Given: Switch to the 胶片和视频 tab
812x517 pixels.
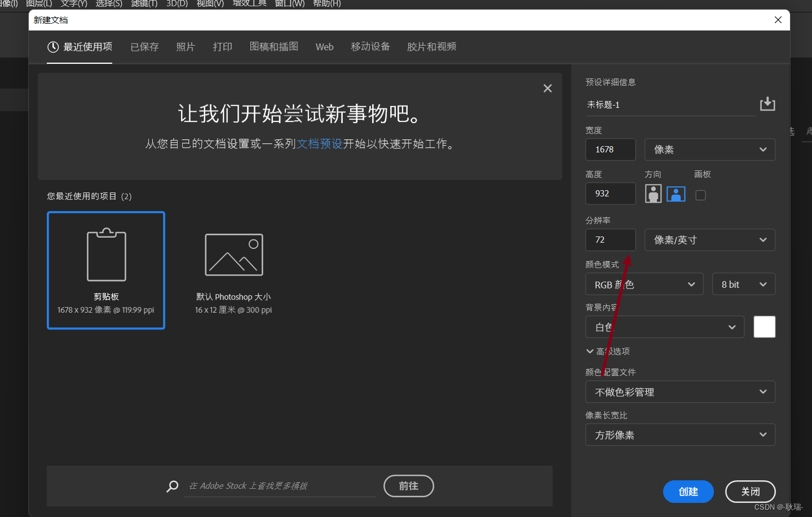Looking at the screenshot, I should (x=431, y=47).
